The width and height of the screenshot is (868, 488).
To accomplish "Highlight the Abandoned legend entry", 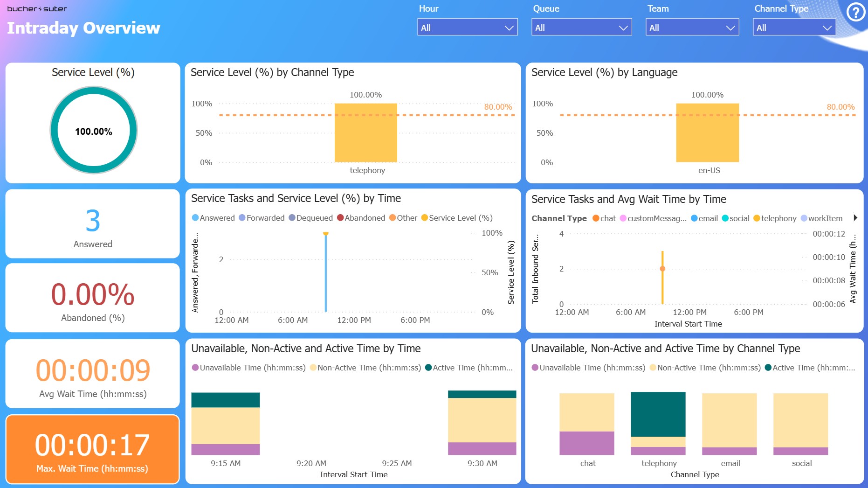I will pyautogui.click(x=361, y=218).
